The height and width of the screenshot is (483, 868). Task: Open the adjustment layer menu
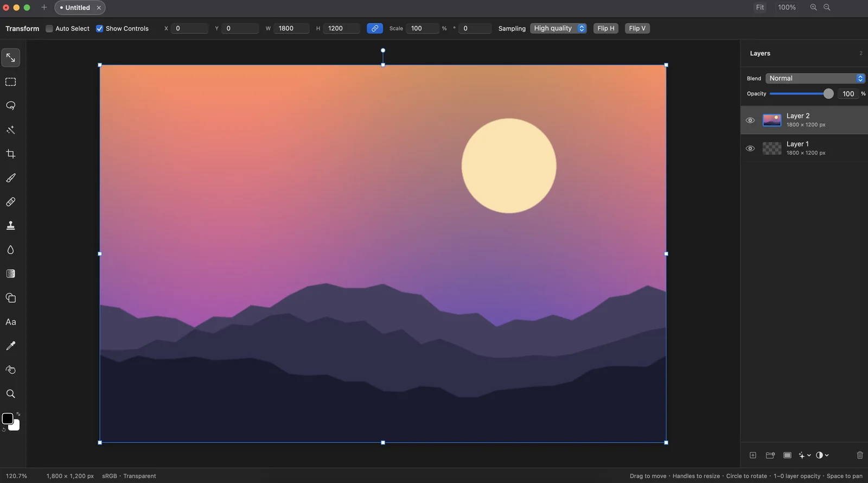[x=822, y=455]
